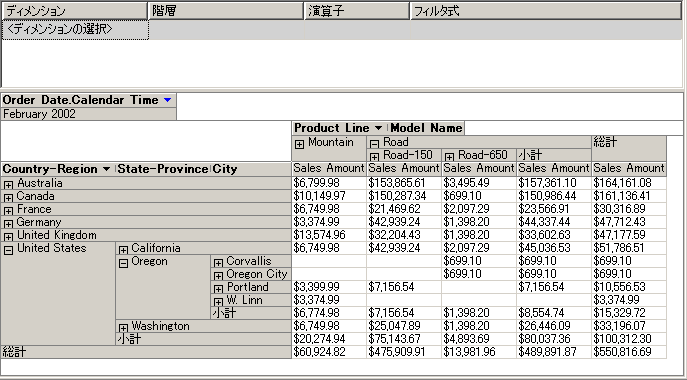Collapse the Oregon state row
The width and height of the screenshot is (687, 380).
(x=124, y=263)
